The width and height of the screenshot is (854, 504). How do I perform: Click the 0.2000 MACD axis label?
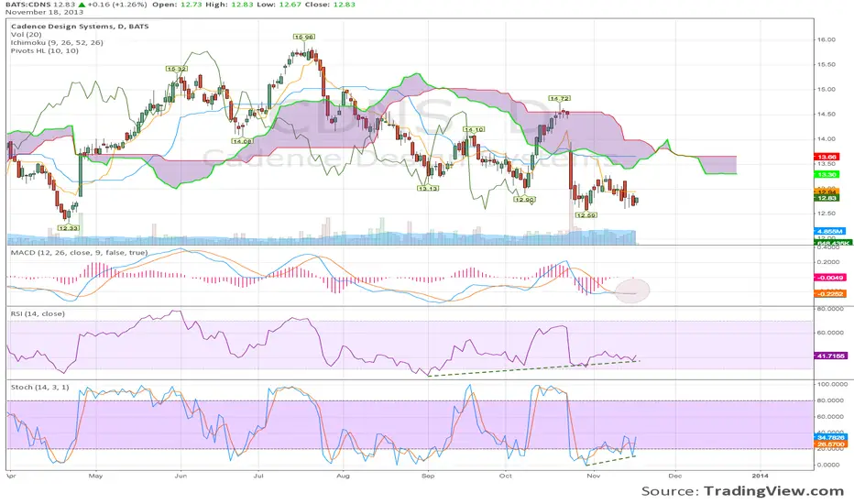coord(829,262)
